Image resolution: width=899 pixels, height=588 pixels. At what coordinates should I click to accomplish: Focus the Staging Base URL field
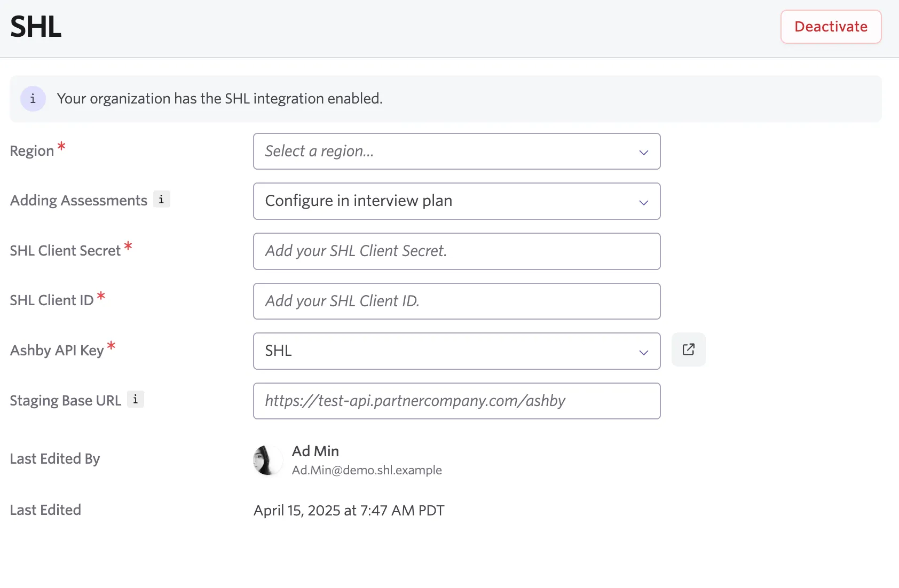457,401
